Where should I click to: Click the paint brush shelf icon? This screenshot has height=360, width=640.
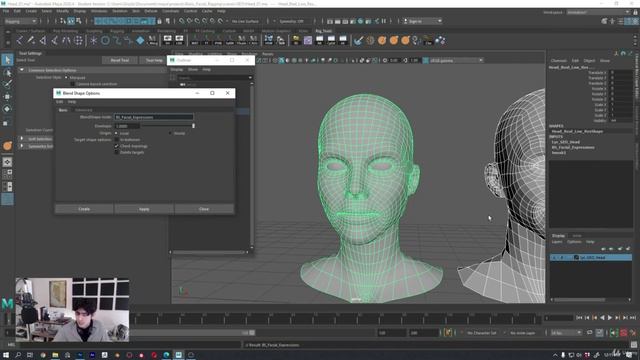[x=358, y=40]
